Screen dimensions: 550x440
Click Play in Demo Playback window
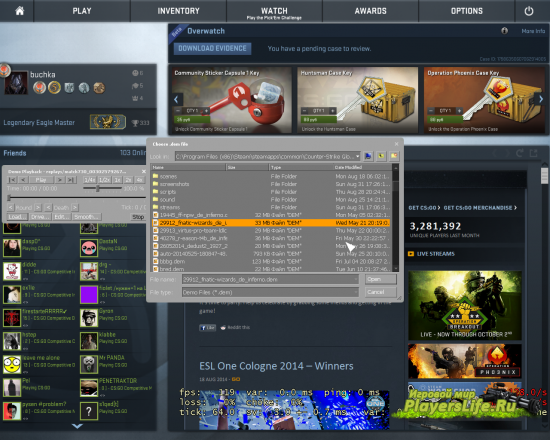click(x=41, y=180)
